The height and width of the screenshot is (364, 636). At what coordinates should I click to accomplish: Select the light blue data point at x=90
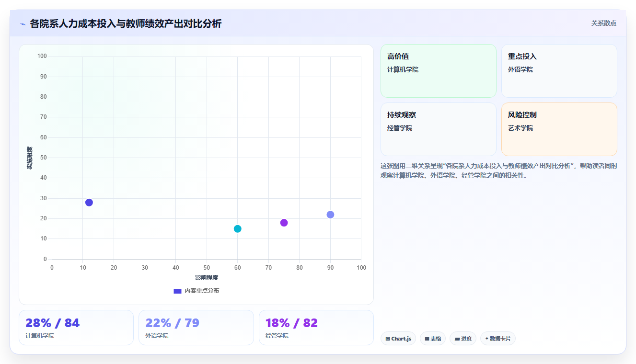click(330, 215)
